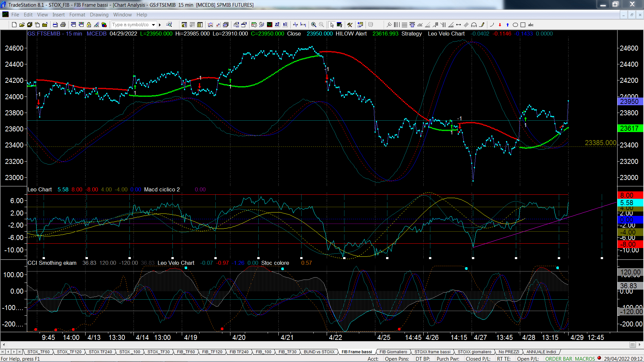Click the padlock lock icon
Image resolution: width=644 pixels, height=362 pixels.
click(x=89, y=25)
